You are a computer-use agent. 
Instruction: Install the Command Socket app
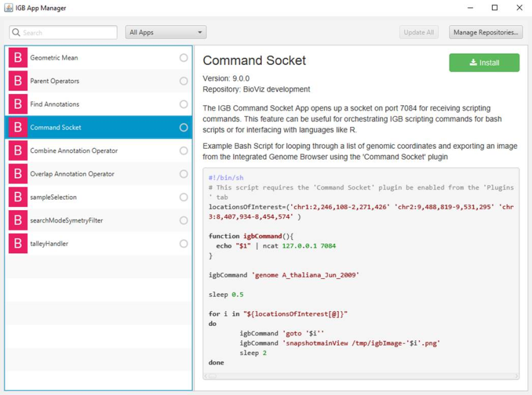pos(484,63)
